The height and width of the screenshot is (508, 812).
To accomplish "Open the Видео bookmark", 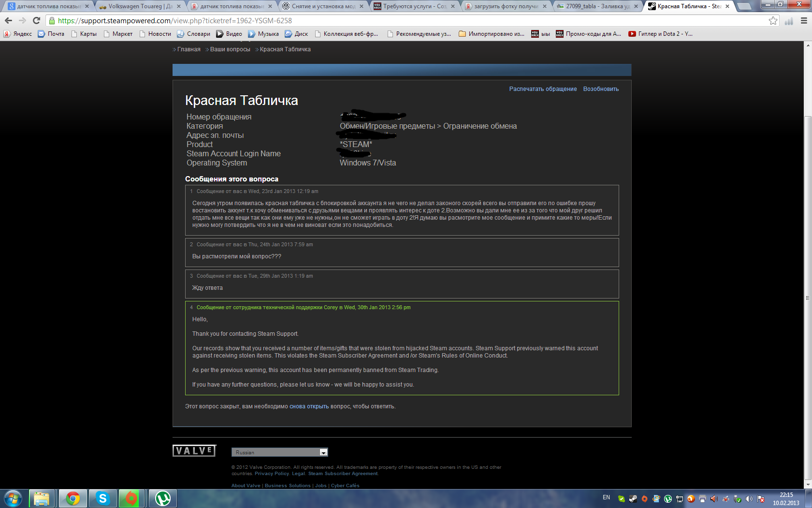I will click(x=229, y=34).
